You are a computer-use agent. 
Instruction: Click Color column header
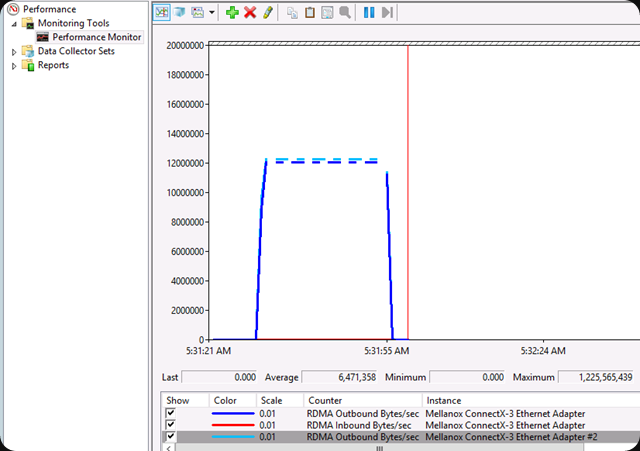[233, 400]
